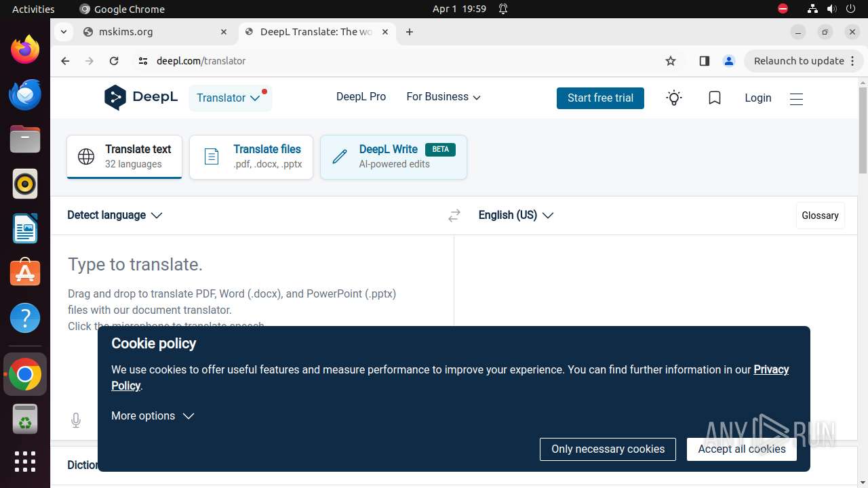Open the hamburger menu icon
The width and height of the screenshot is (868, 488).
point(797,99)
